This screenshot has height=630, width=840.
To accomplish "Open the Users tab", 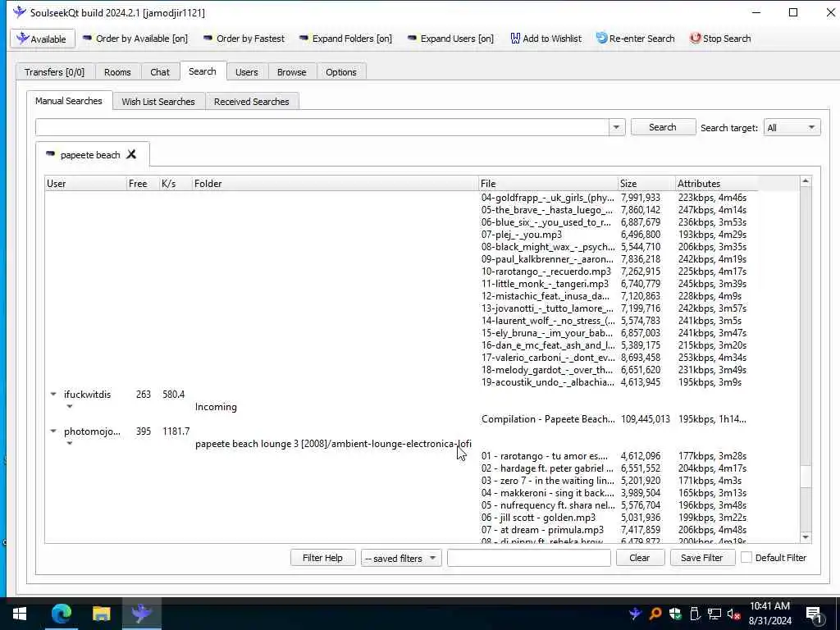I will point(246,72).
